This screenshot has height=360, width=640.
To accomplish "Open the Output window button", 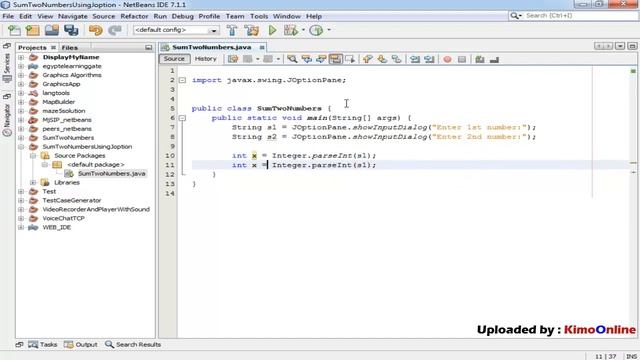I will [x=81, y=344].
